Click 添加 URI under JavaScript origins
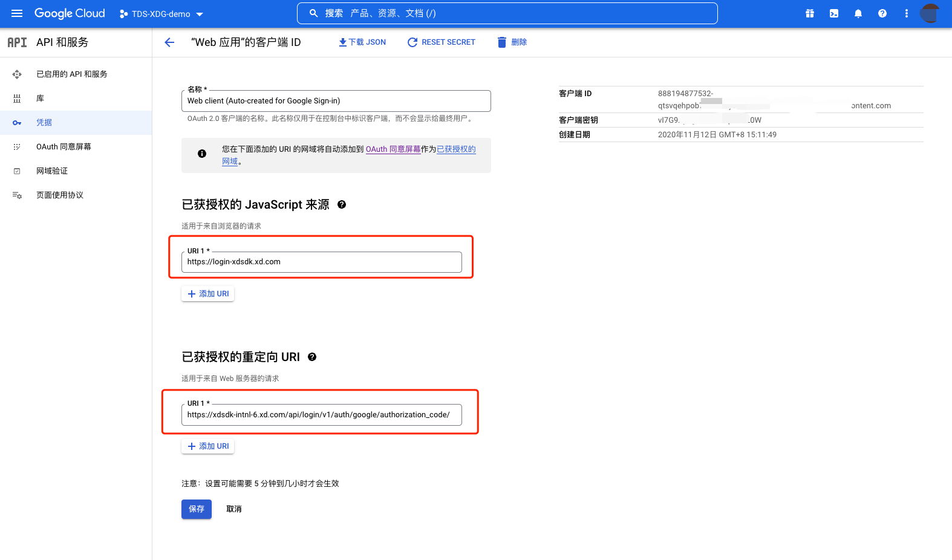Viewport: 952px width, 560px height. tap(207, 294)
